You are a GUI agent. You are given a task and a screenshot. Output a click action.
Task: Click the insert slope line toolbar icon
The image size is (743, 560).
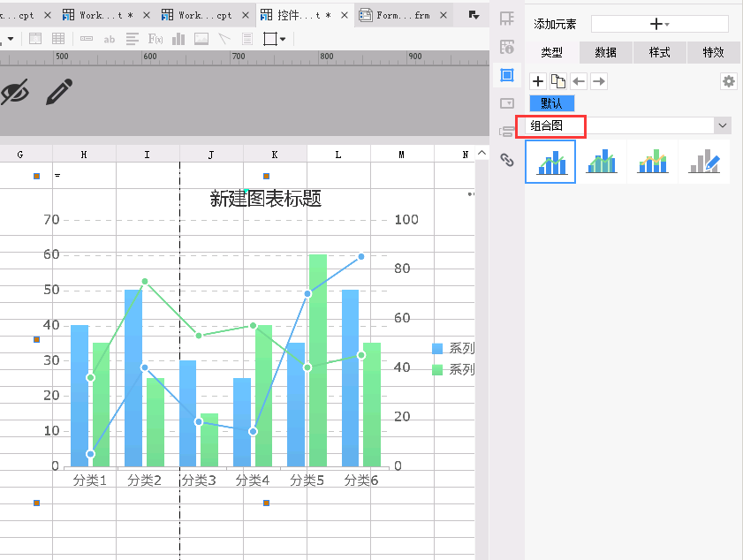[224, 39]
